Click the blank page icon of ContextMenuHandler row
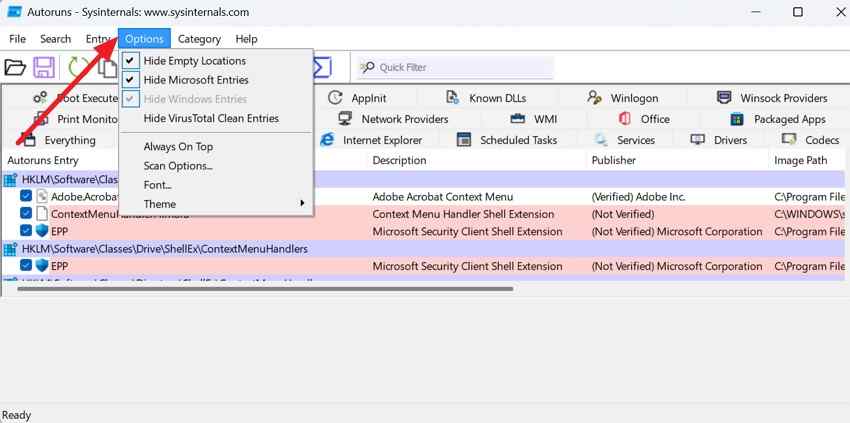This screenshot has height=423, width=850. point(42,214)
